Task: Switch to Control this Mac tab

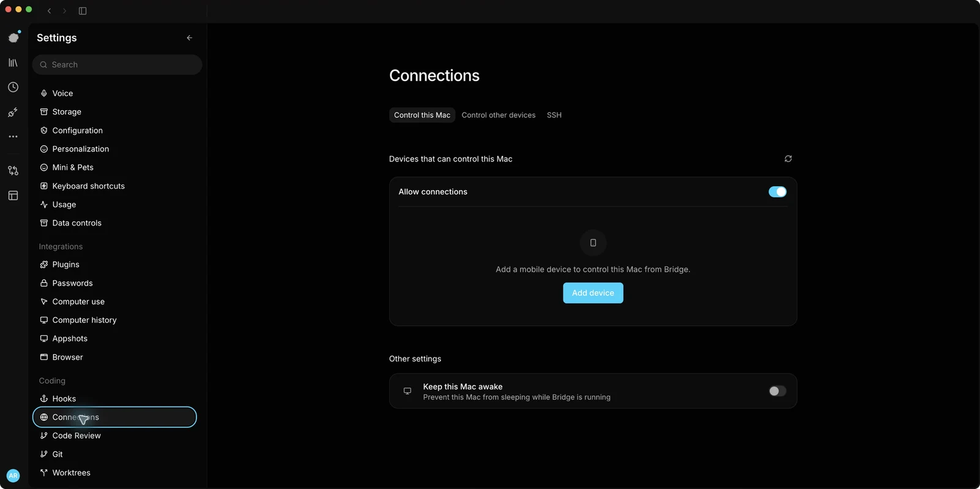Action: (x=422, y=115)
